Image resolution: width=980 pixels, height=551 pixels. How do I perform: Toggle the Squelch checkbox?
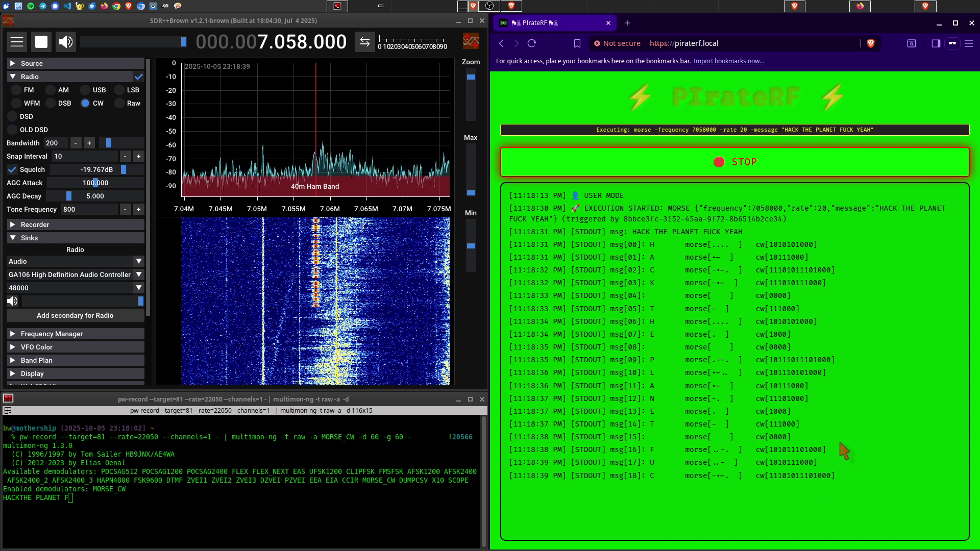tap(12, 169)
